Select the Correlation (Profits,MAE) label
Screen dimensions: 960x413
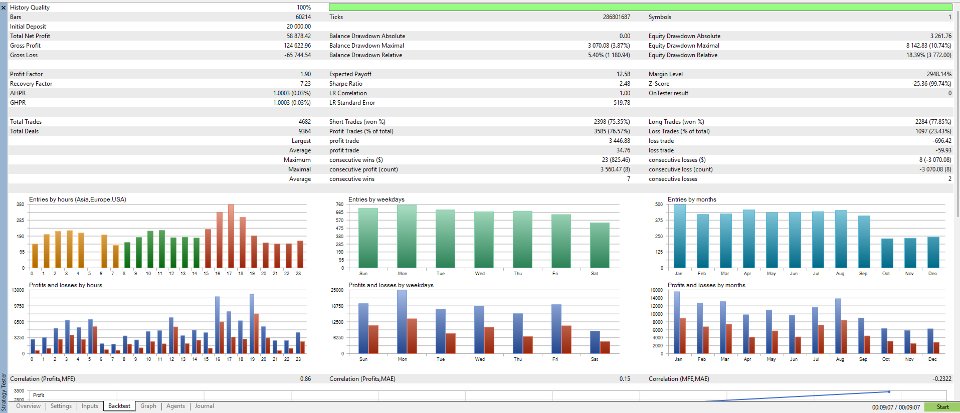(364, 379)
